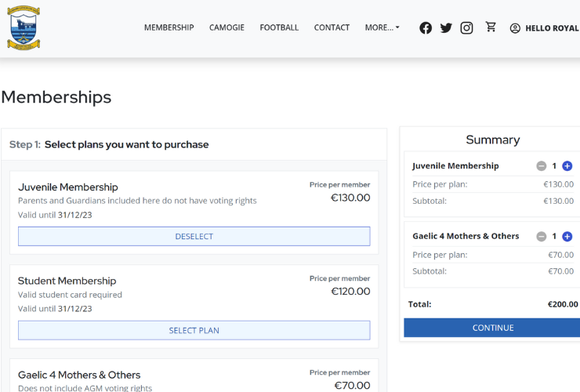The image size is (580, 392).
Task: Increase Juvenile Membership quantity with plus
Action: 567,166
